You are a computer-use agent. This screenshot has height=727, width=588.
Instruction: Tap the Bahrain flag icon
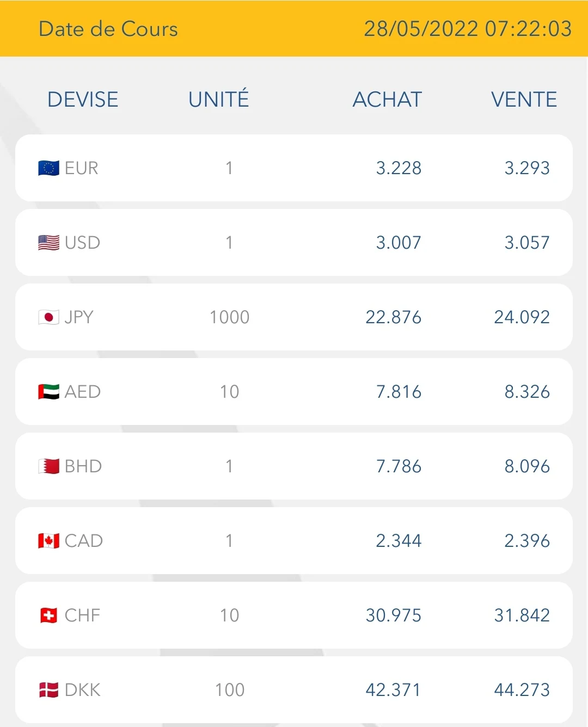point(48,466)
